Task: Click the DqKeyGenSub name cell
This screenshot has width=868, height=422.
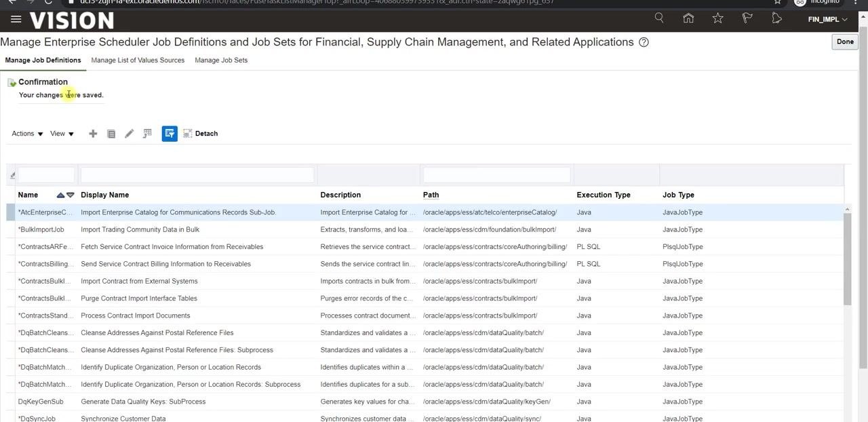Action: tap(41, 402)
